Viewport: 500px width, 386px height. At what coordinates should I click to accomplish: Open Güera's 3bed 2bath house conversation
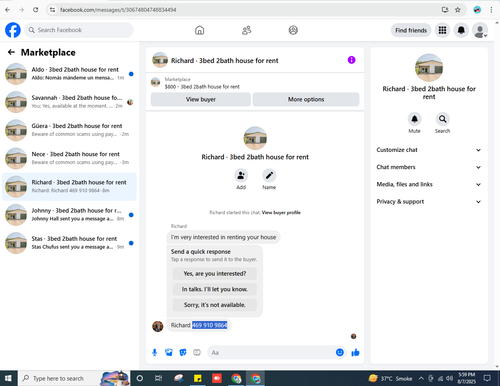click(69, 130)
